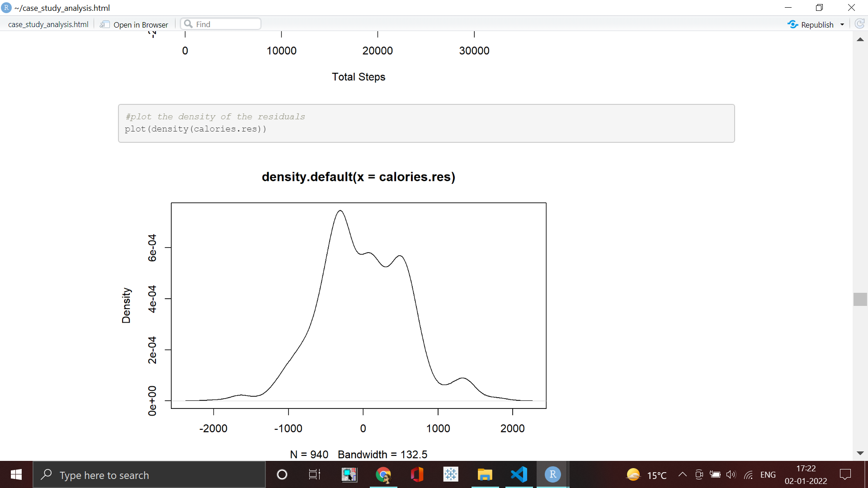
Task: Click the scroll down arrow
Action: [860, 453]
